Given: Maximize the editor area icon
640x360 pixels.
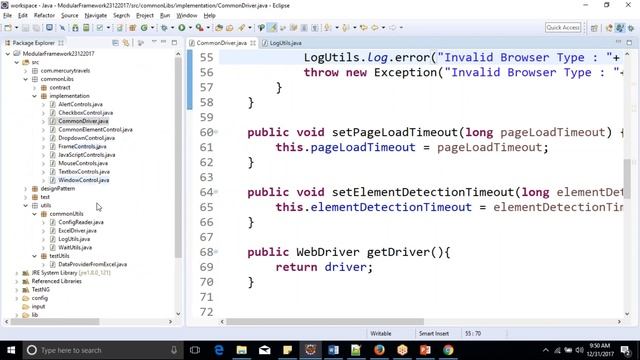Looking at the screenshot, I should [x=629, y=42].
